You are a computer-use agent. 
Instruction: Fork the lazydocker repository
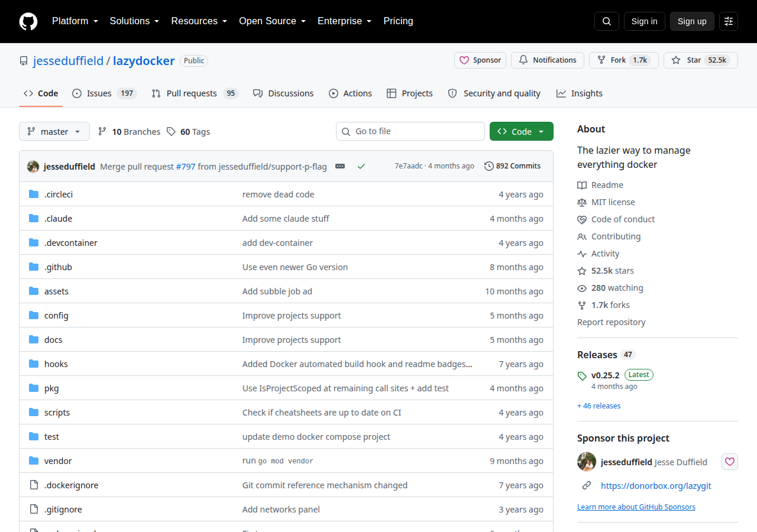(x=624, y=60)
